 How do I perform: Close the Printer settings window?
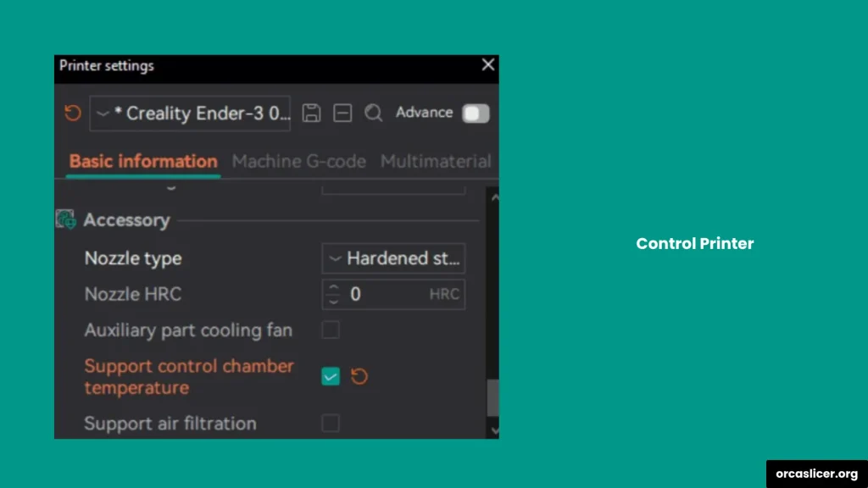[487, 65]
